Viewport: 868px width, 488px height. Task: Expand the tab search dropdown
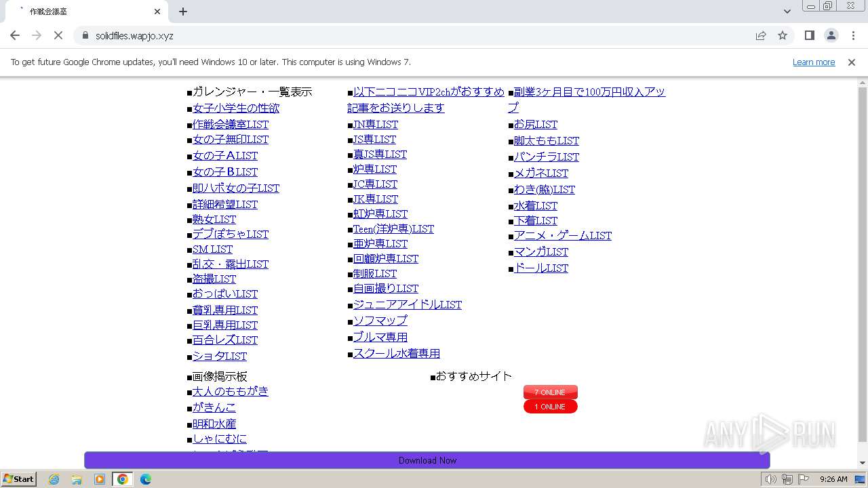tap(787, 12)
